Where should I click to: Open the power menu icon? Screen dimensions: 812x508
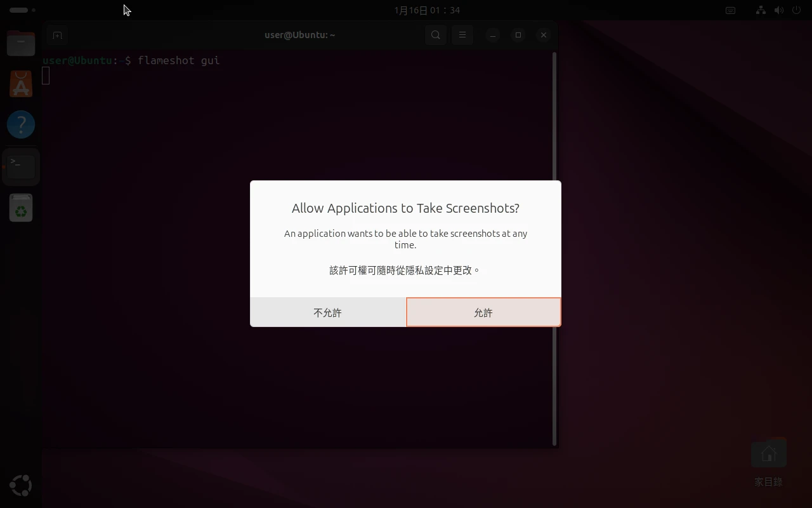(796, 10)
